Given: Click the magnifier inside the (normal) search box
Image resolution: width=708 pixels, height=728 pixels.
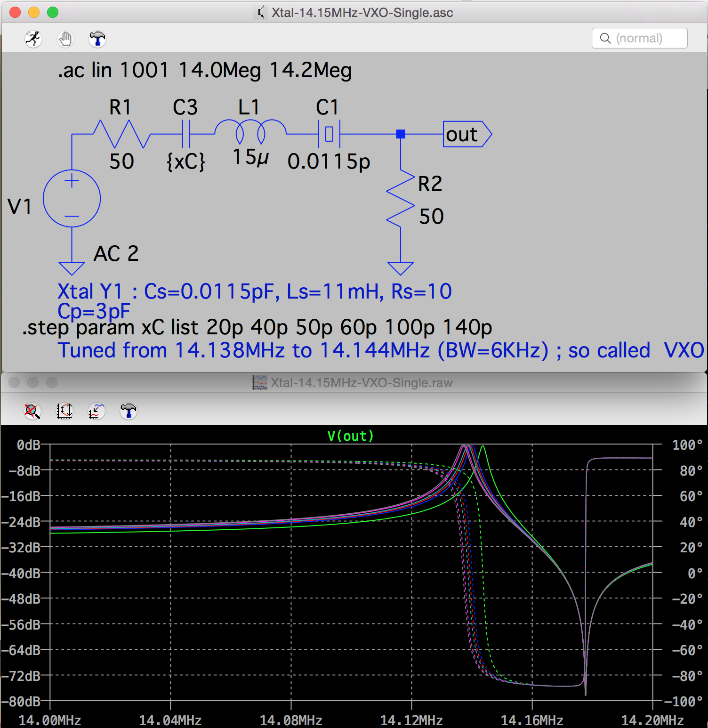Looking at the screenshot, I should point(606,38).
